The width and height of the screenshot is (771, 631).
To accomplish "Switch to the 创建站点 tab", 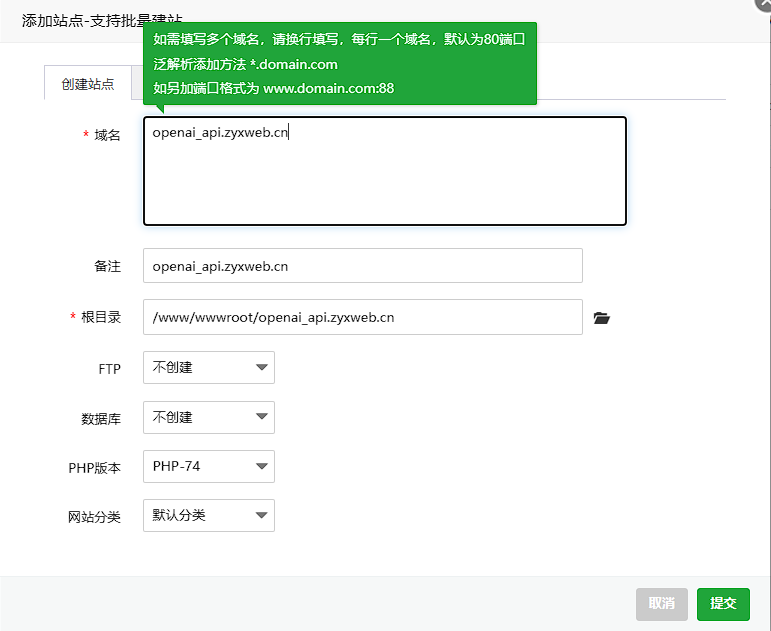I will [88, 84].
